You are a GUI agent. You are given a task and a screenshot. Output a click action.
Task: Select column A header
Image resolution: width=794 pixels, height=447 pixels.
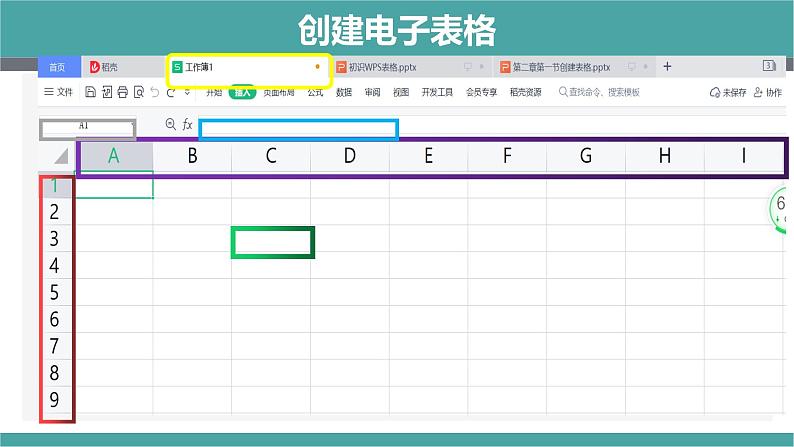click(114, 156)
